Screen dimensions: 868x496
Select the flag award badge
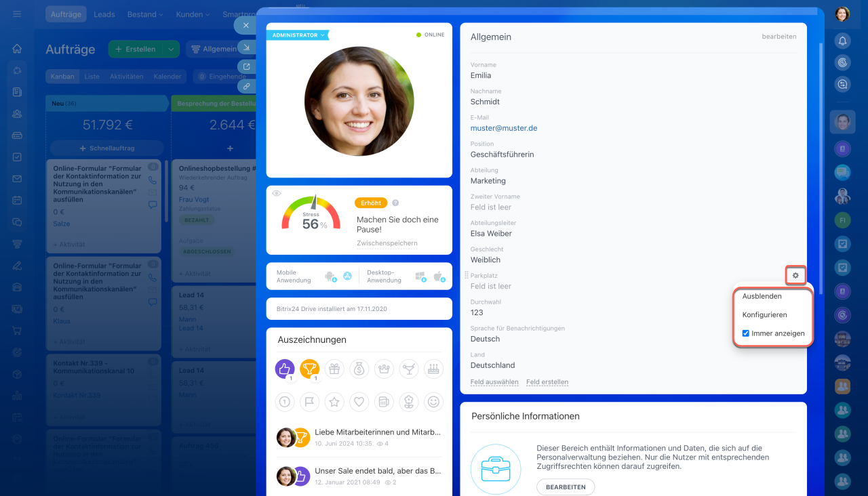click(310, 402)
